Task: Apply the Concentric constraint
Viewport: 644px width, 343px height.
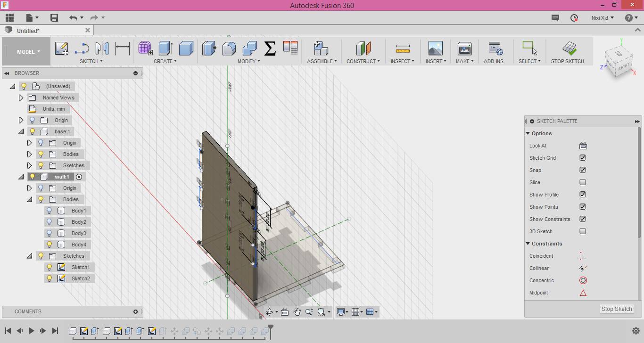Action: pyautogui.click(x=583, y=280)
